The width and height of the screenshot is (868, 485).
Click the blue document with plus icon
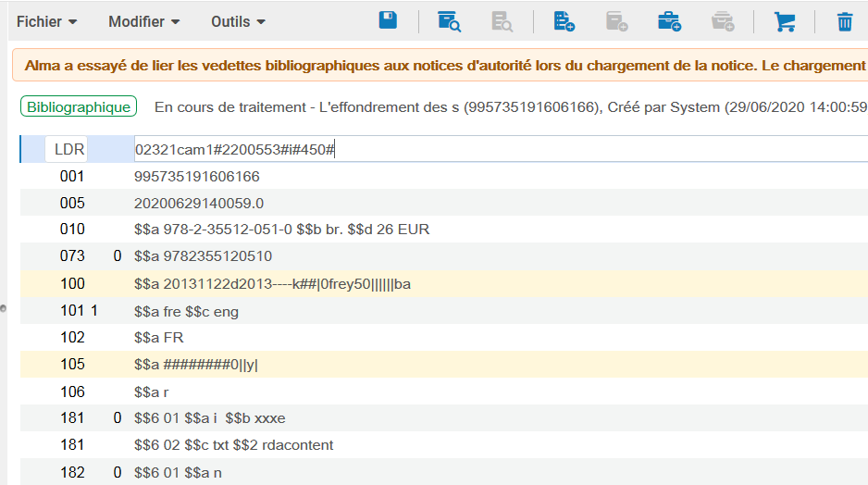pyautogui.click(x=564, y=21)
